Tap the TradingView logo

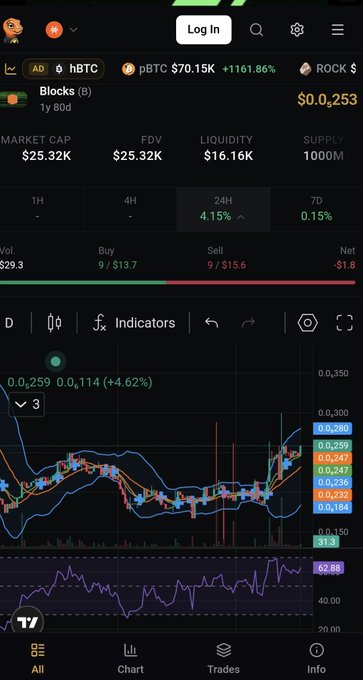click(x=27, y=623)
